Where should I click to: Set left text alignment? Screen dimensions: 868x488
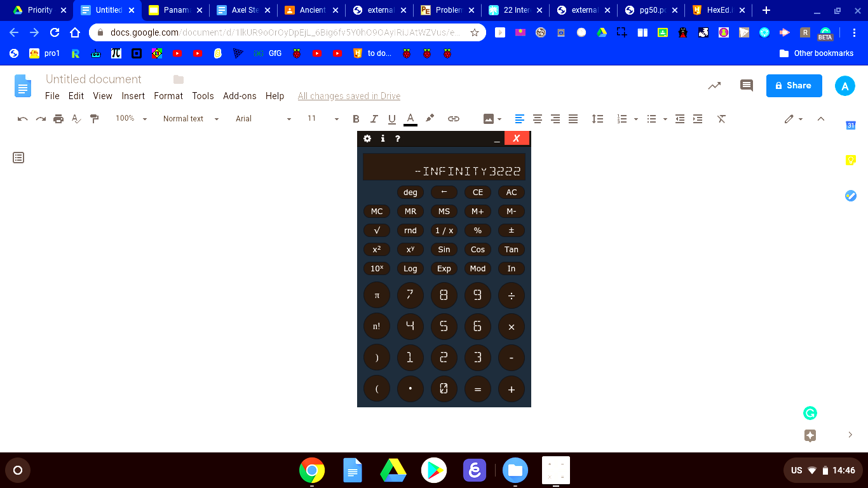520,119
